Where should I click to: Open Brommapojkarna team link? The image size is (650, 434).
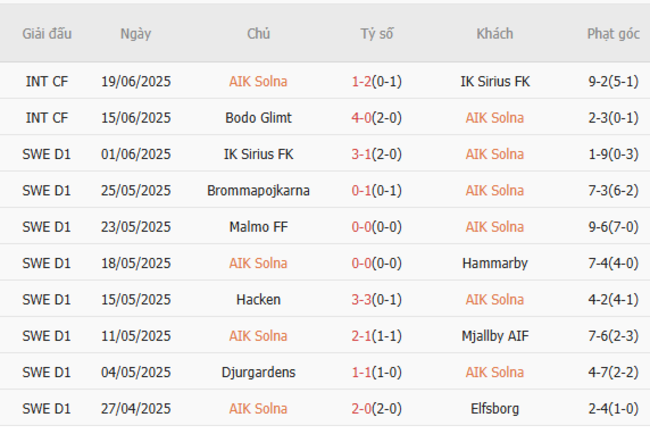coord(258,190)
